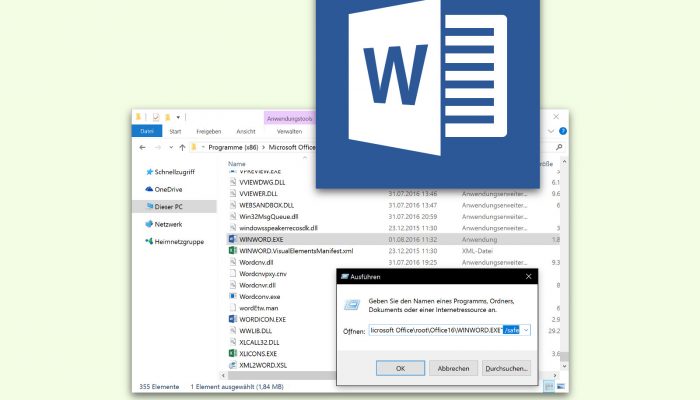The height and width of the screenshot is (400, 700).
Task: Expand the chevron after Programme (x86)
Action: (263, 147)
